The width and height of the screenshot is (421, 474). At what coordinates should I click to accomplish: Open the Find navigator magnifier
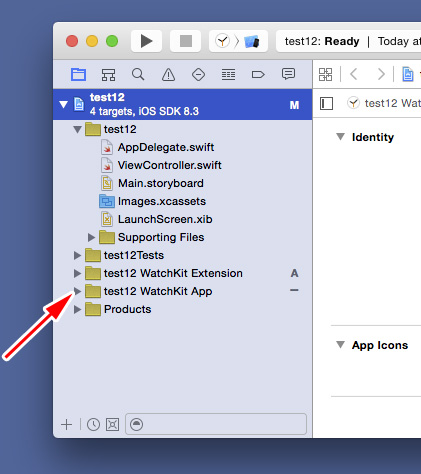pyautogui.click(x=138, y=74)
